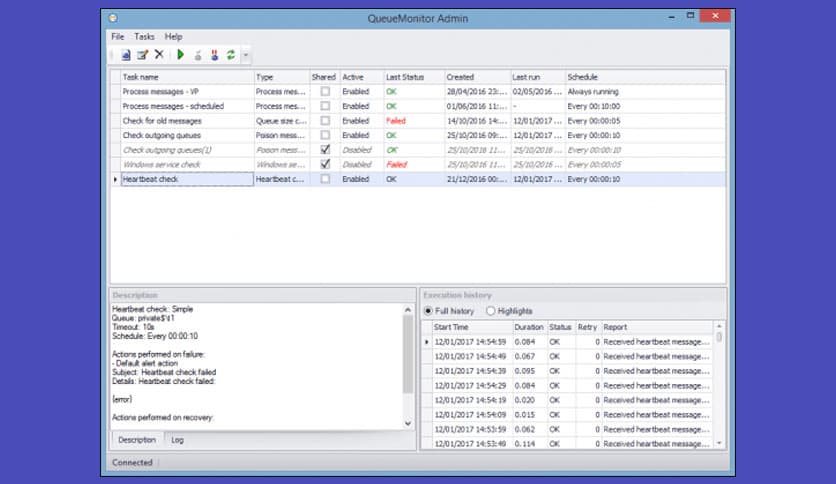Image resolution: width=836 pixels, height=484 pixels.
Task: Click row indicator arrow of first history entry
Action: 427,342
